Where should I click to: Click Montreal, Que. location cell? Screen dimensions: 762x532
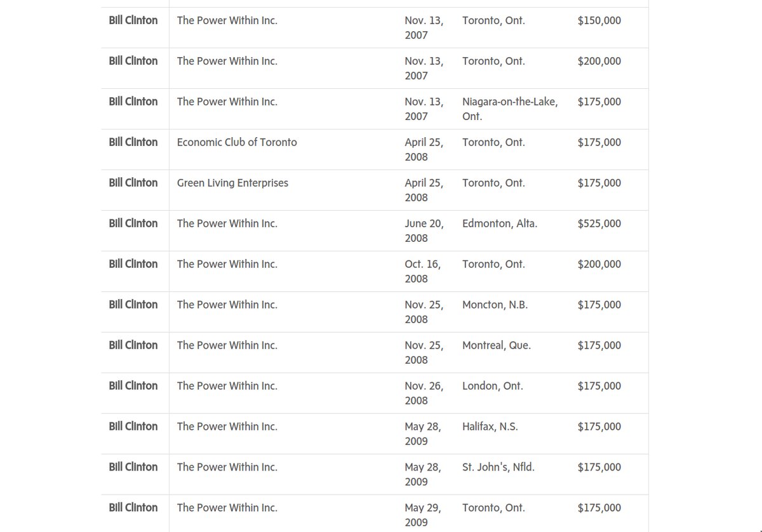click(x=496, y=345)
